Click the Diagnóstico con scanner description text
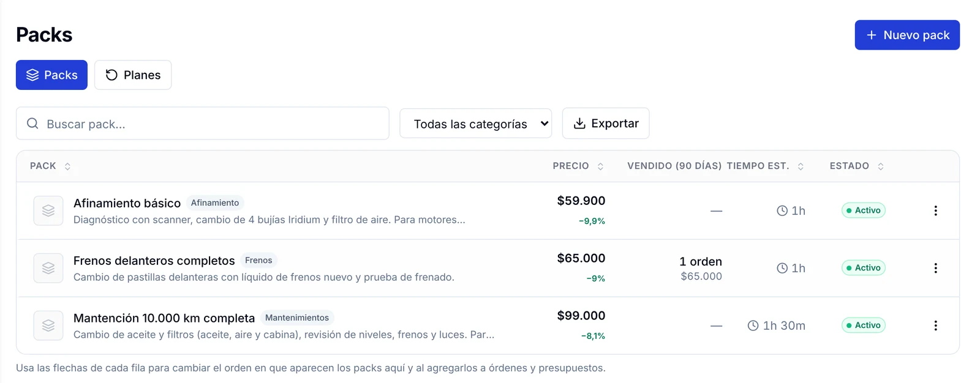Image resolution: width=980 pixels, height=383 pixels. coord(269,220)
